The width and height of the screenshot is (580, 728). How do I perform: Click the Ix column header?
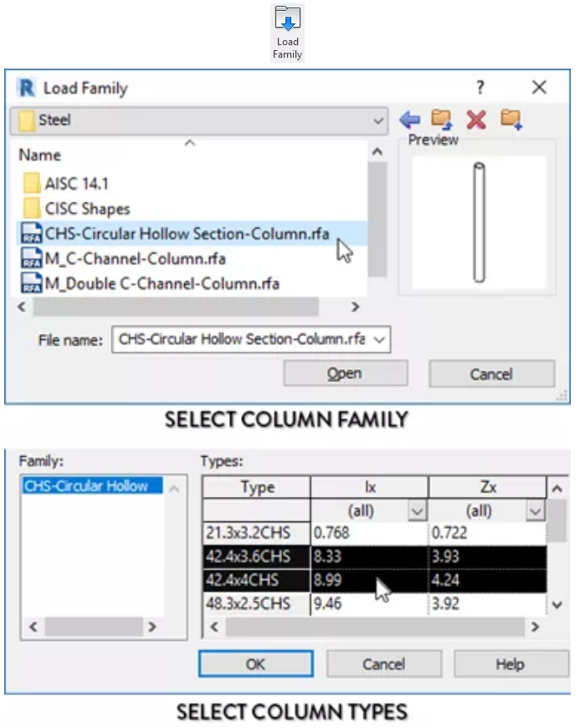(370, 487)
